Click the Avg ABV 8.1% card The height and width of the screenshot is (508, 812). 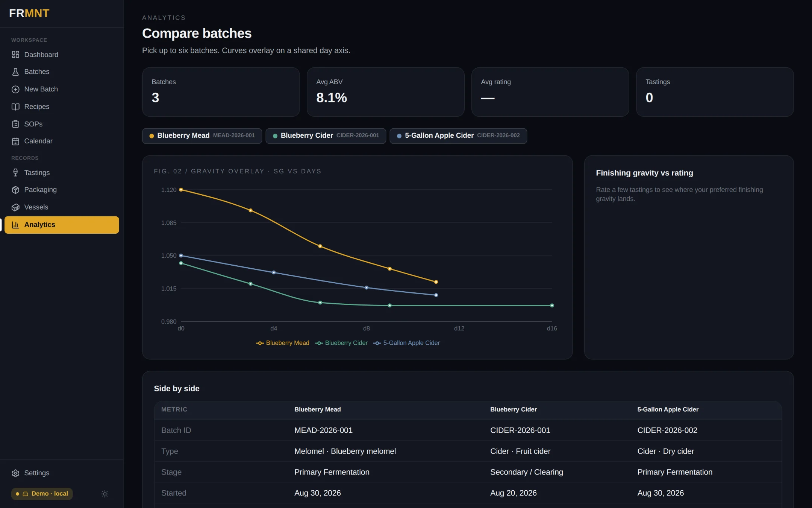386,92
